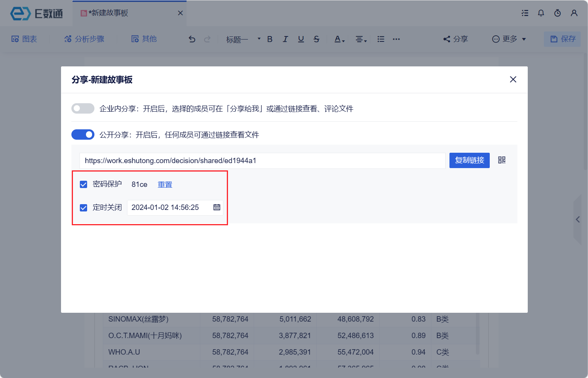This screenshot has width=588, height=378.
Task: Uncheck the 定时关闭 checkbox
Action: (84, 208)
